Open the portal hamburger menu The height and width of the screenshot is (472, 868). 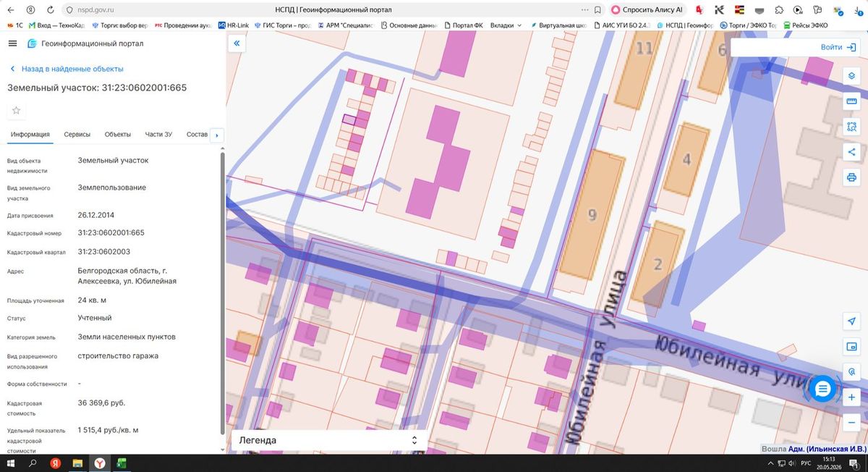[x=12, y=43]
